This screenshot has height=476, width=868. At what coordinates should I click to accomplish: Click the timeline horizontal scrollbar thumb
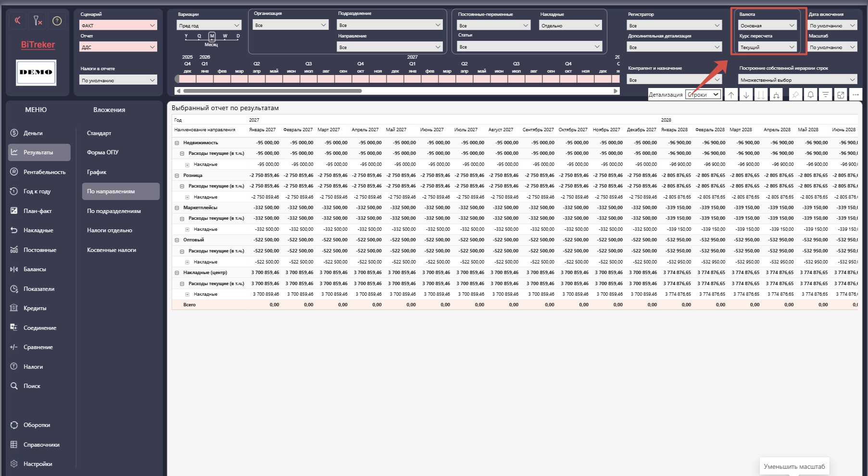pos(272,91)
